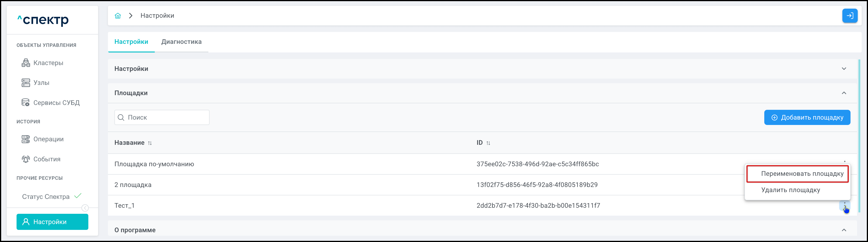Switch to the Диагностика tab
Screen dimensions: 868x242
click(x=181, y=42)
